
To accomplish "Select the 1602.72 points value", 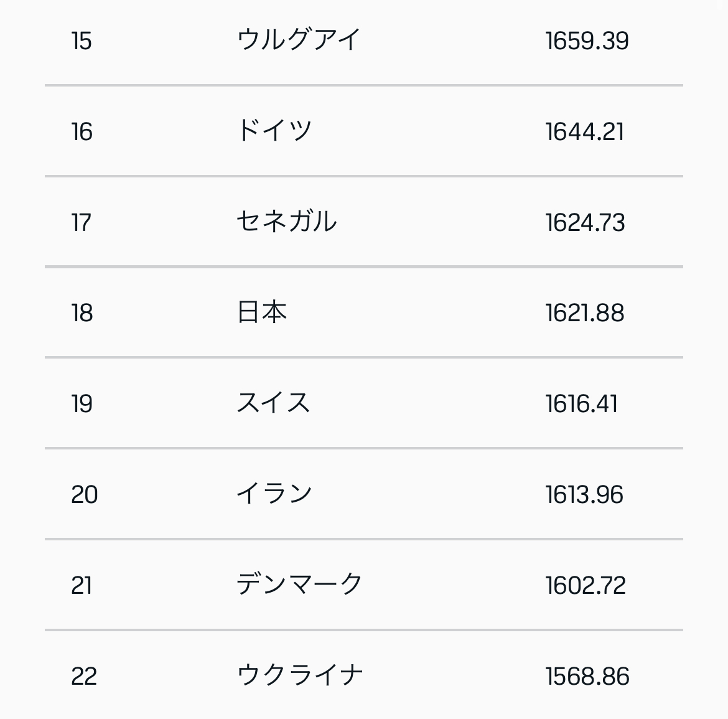I will click(586, 585).
